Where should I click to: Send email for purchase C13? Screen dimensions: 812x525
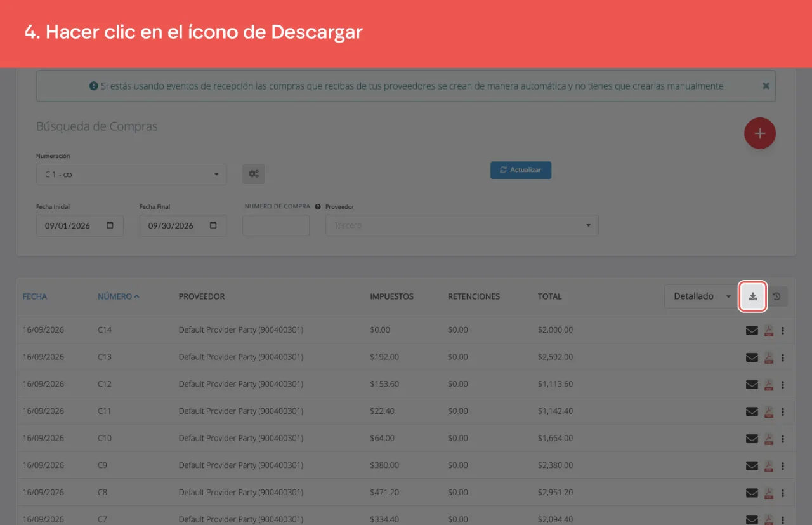click(x=752, y=357)
